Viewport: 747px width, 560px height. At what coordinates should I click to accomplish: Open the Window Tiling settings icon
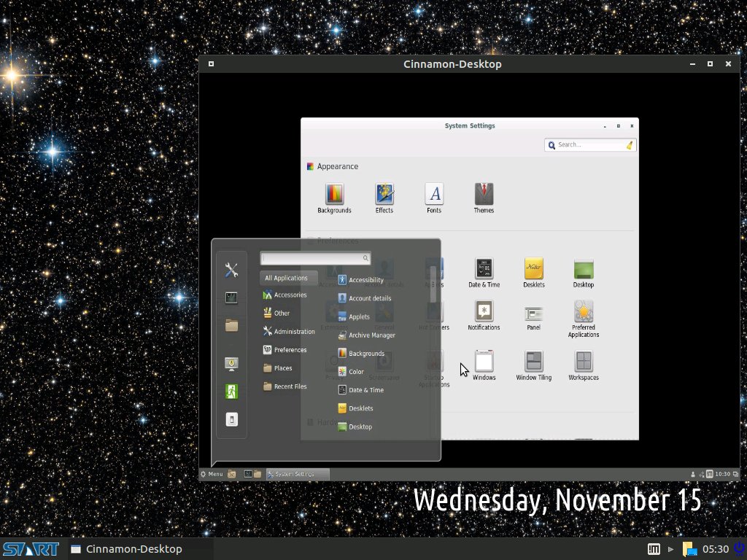pyautogui.click(x=533, y=365)
